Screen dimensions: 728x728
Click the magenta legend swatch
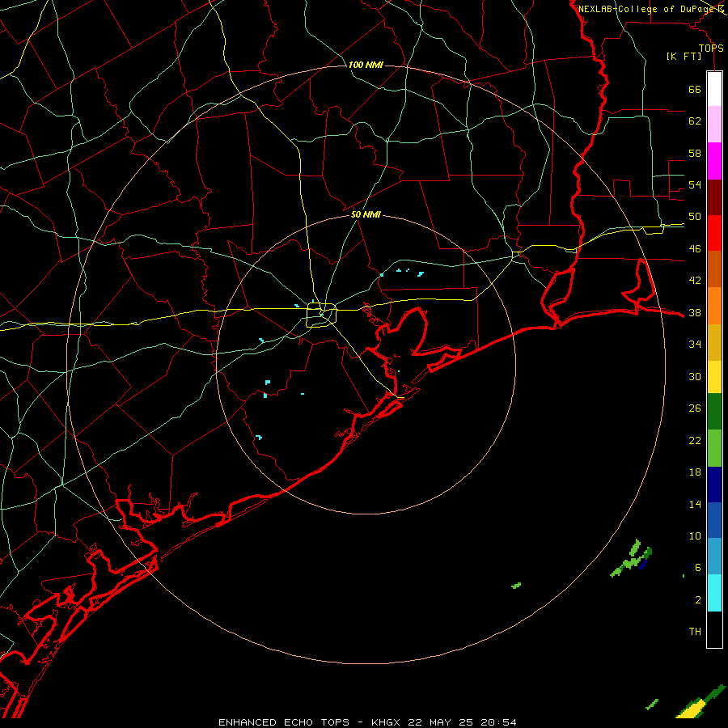[x=714, y=161]
